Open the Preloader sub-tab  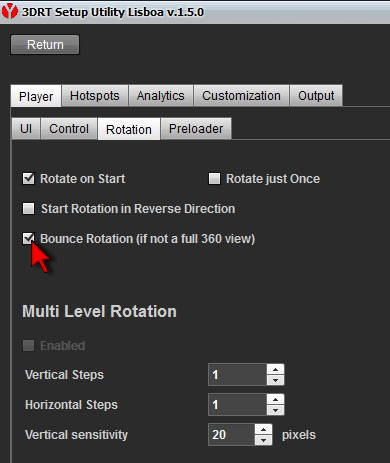tap(196, 129)
